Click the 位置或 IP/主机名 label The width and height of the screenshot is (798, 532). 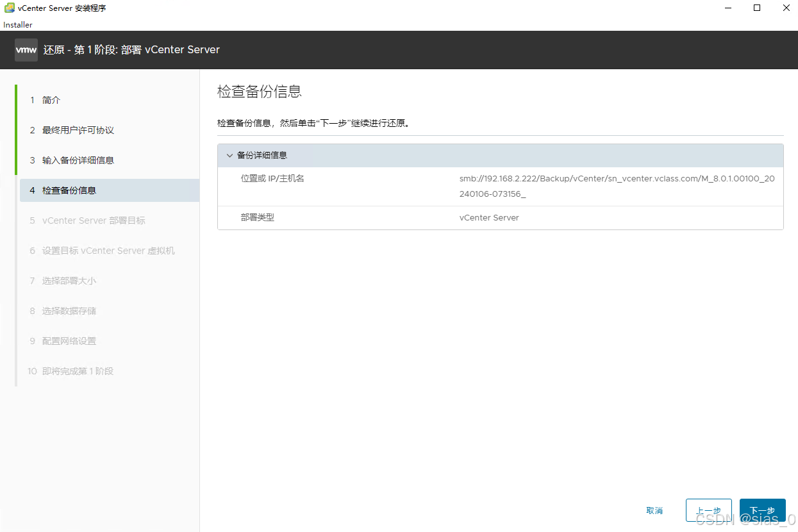pos(272,178)
